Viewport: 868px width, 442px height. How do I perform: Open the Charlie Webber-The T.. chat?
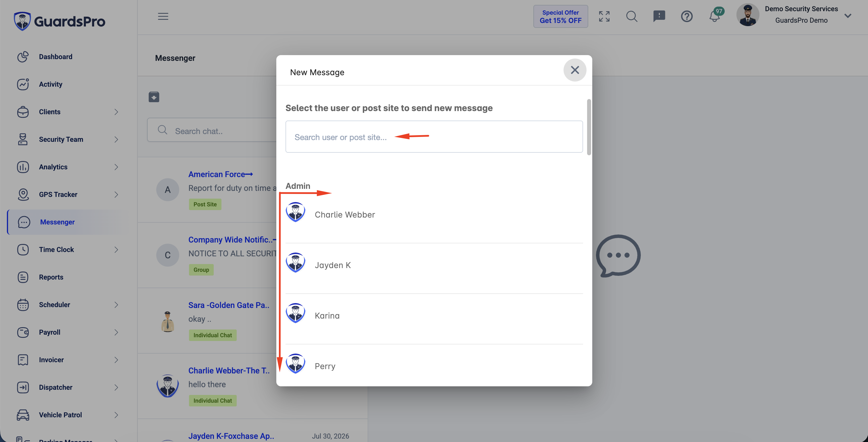[x=229, y=370]
